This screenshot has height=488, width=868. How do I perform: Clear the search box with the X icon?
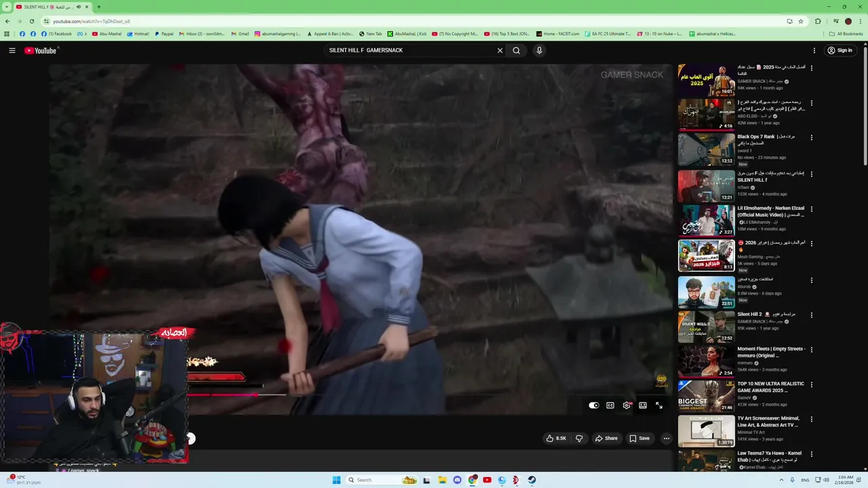click(x=500, y=50)
